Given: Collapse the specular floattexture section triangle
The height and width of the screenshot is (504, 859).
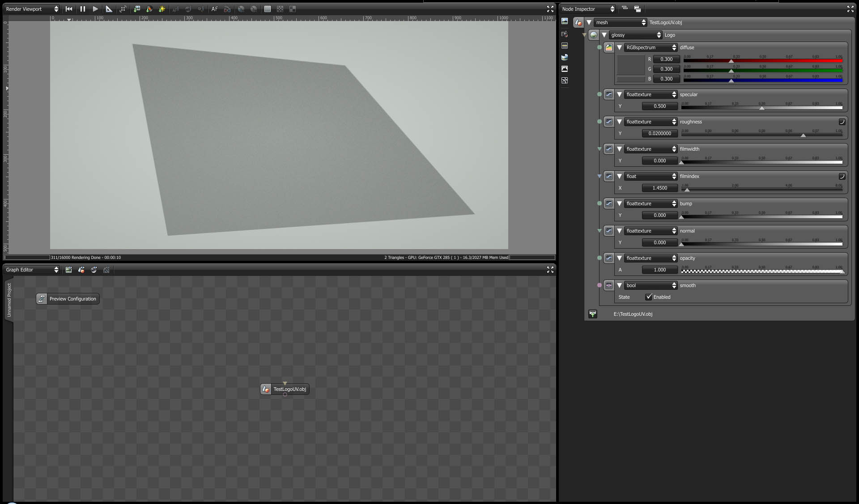Looking at the screenshot, I should [620, 94].
